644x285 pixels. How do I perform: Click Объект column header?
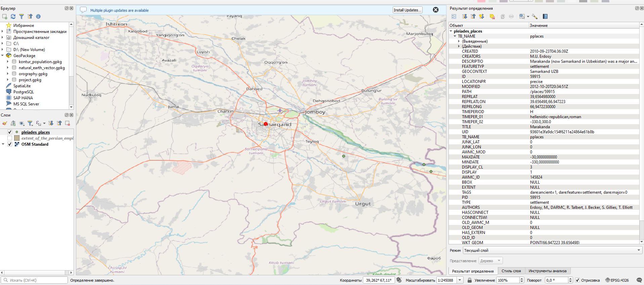point(488,26)
